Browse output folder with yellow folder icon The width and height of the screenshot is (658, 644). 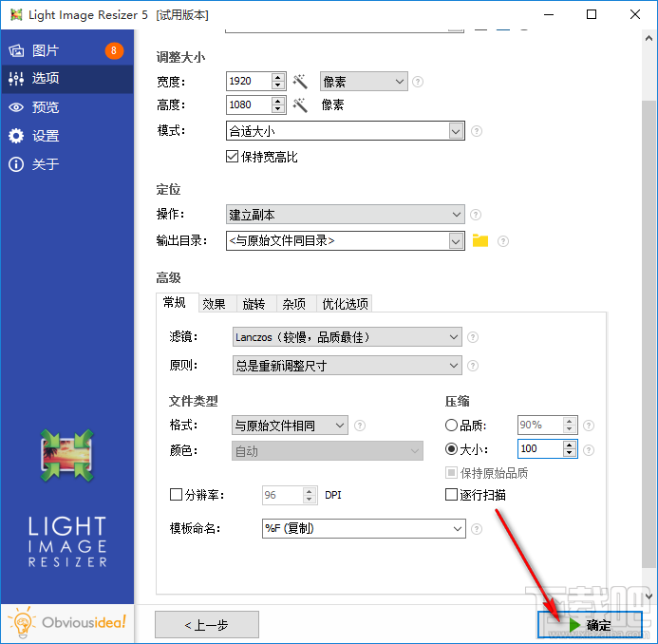click(480, 240)
